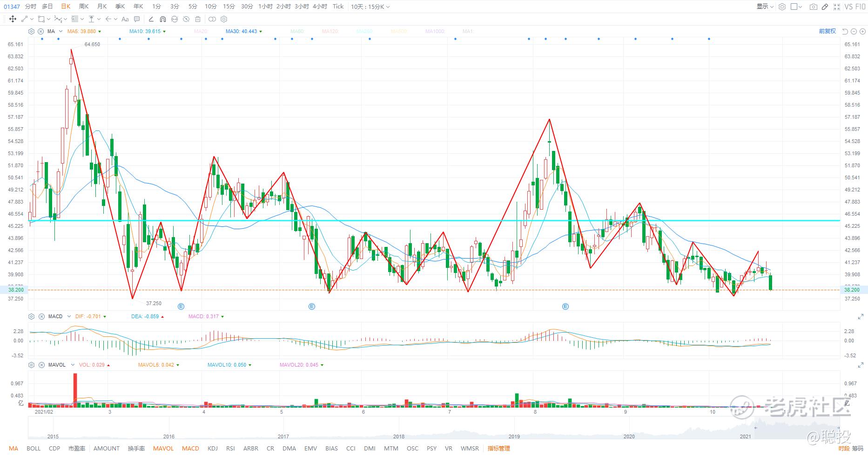Image resolution: width=868 pixels, height=457 pixels.
Task: Toggle the MA60 line visibility
Action: point(297,31)
